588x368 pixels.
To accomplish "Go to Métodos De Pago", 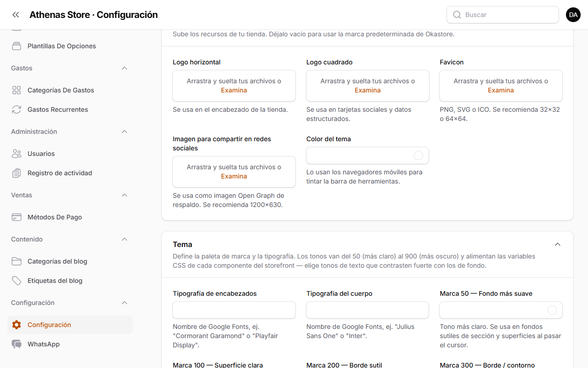I will [70, 217].
